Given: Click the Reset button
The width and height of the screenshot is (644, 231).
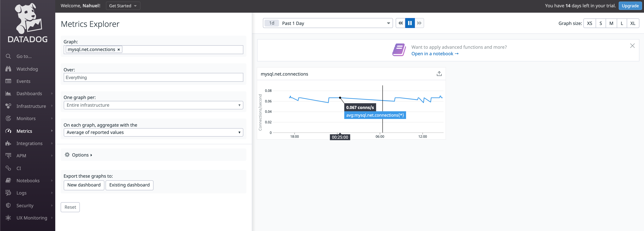Looking at the screenshot, I should [70, 207].
